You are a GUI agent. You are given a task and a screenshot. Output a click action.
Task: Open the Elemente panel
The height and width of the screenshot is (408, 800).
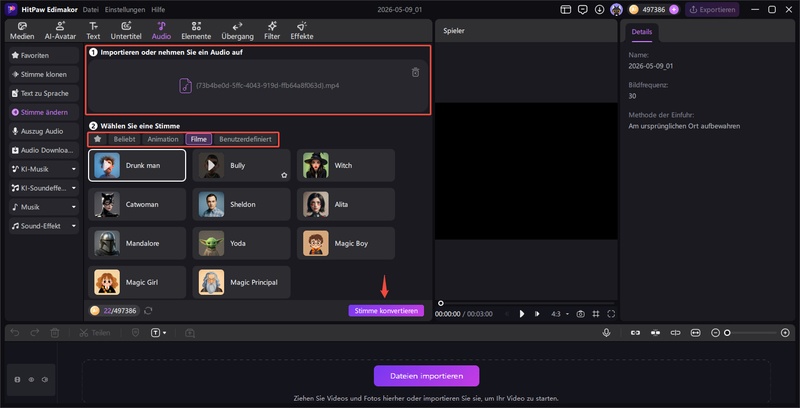pyautogui.click(x=196, y=31)
